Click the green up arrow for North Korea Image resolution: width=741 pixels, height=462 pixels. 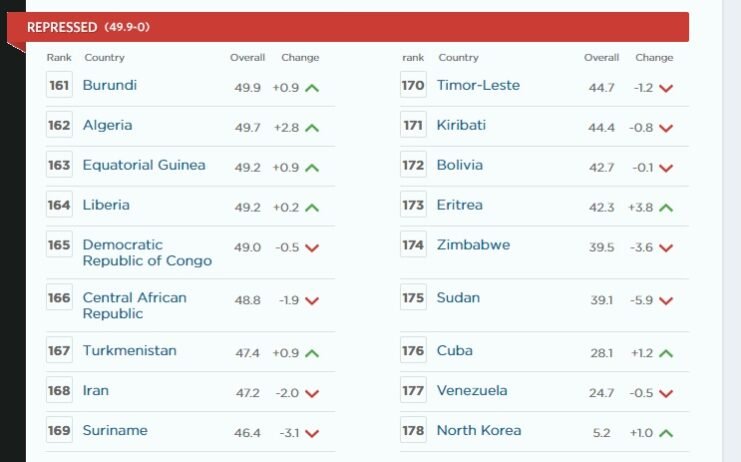[x=666, y=434]
